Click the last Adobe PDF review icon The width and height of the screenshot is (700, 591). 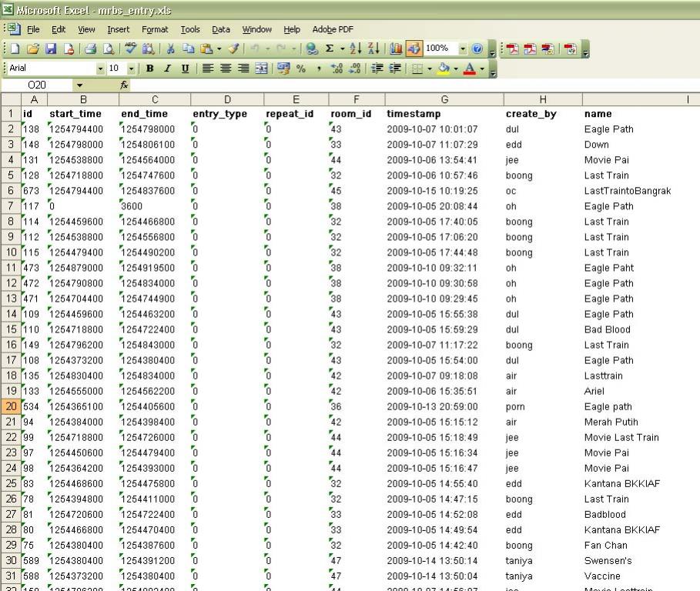[x=571, y=49]
